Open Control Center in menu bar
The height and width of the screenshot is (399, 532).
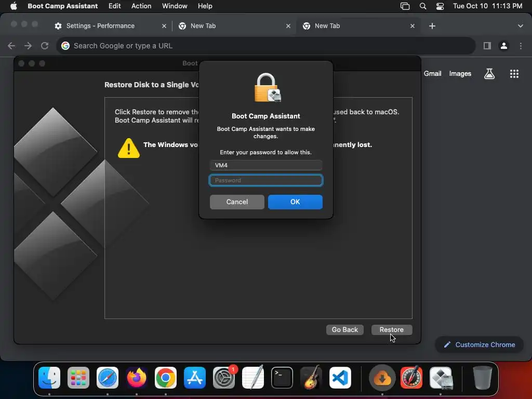440,6
